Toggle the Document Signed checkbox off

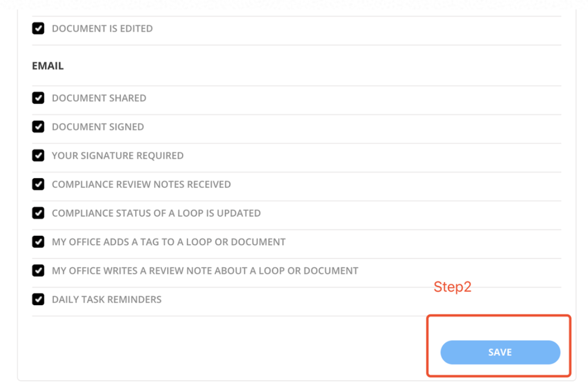(38, 127)
